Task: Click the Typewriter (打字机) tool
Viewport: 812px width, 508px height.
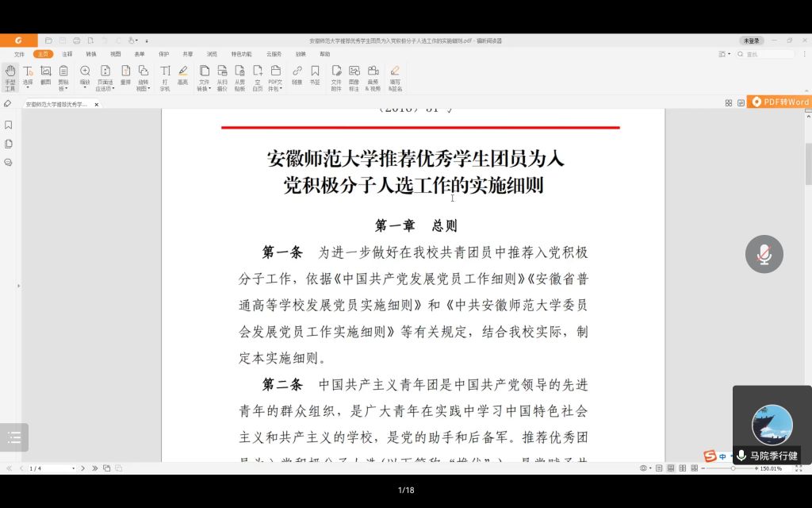Action: coord(165,77)
